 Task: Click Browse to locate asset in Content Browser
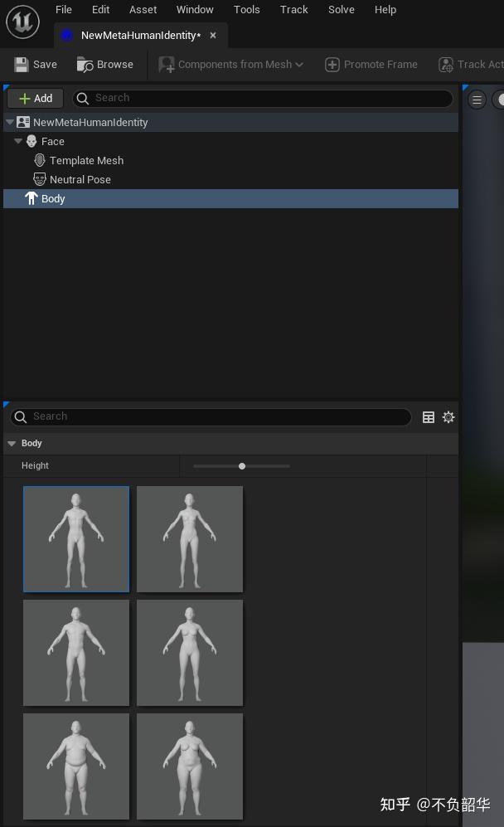(105, 65)
